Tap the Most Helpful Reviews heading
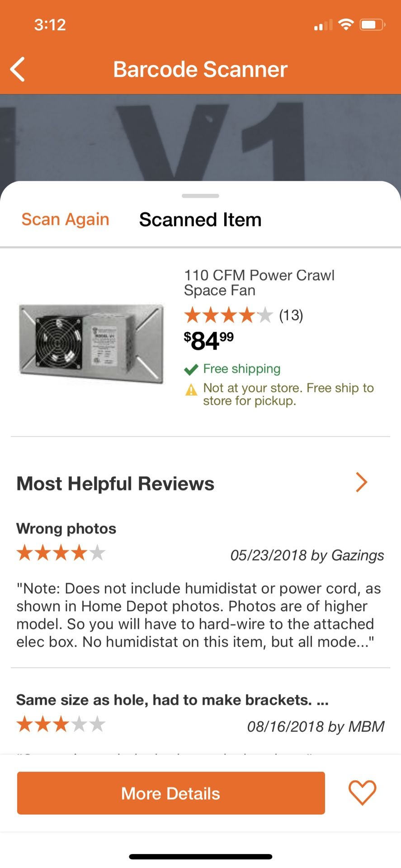The width and height of the screenshot is (401, 868). coord(115,483)
